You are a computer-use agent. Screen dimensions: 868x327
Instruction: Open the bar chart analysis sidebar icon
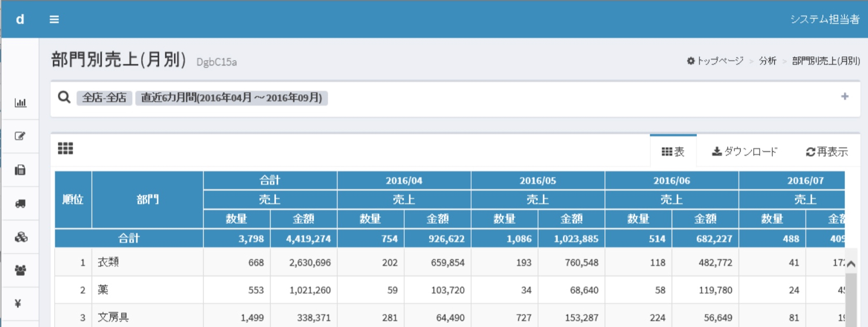click(21, 103)
